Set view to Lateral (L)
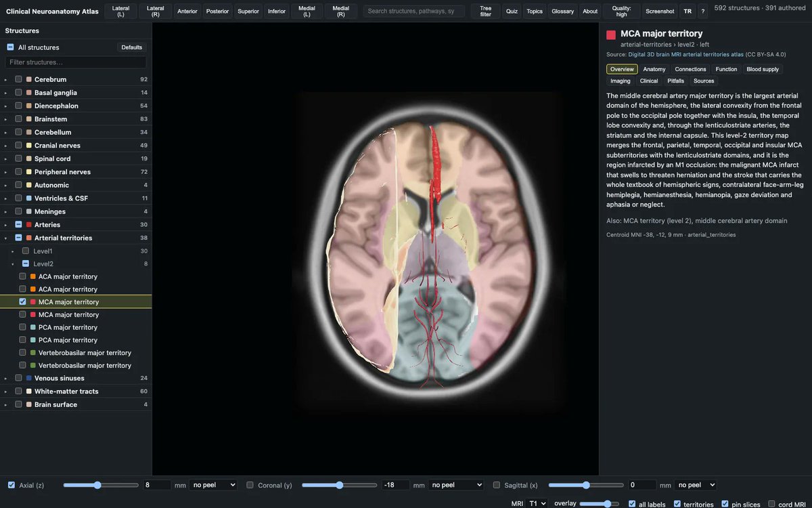This screenshot has width=812, height=508. pyautogui.click(x=121, y=11)
